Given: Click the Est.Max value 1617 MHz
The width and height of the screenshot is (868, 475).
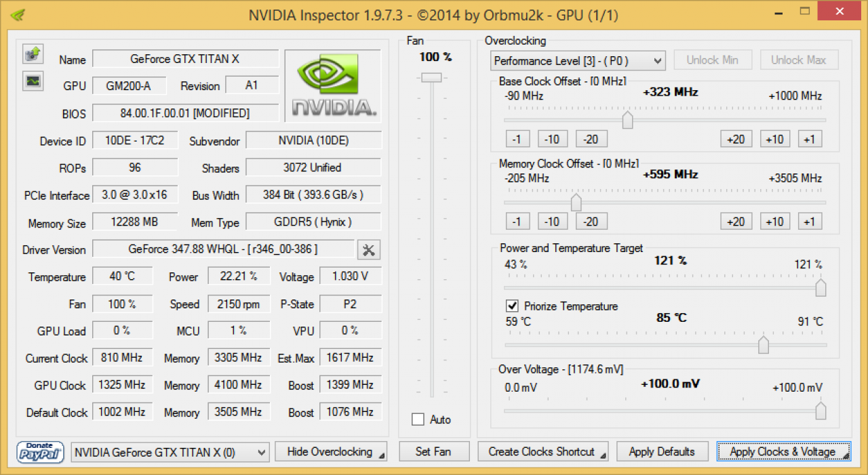Looking at the screenshot, I should (351, 358).
